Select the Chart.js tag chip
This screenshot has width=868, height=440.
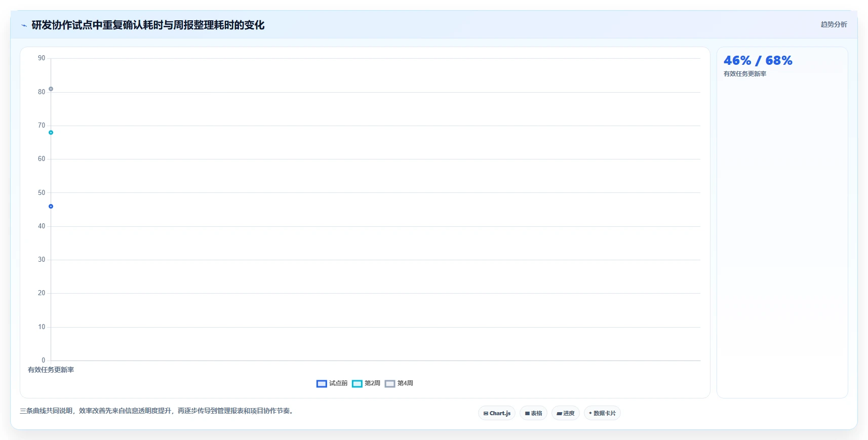(497, 413)
